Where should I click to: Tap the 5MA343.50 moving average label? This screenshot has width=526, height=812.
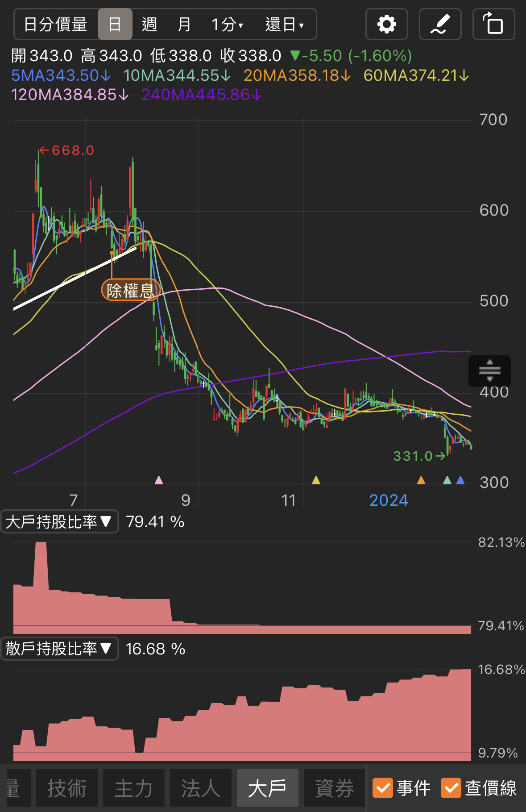(61, 75)
